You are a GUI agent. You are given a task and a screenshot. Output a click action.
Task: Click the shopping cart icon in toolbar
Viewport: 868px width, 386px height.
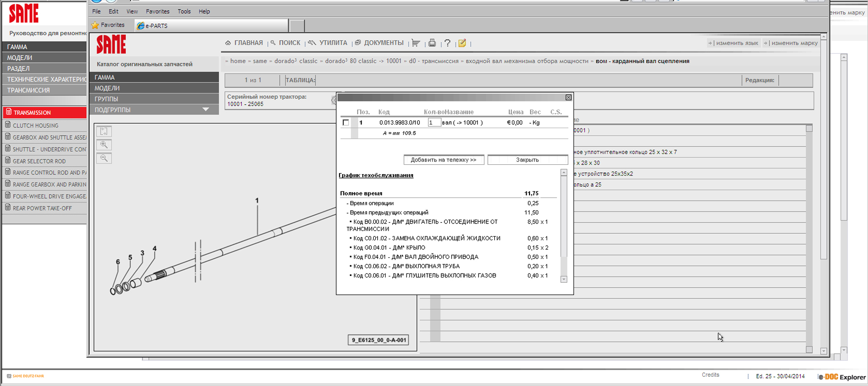pyautogui.click(x=415, y=43)
